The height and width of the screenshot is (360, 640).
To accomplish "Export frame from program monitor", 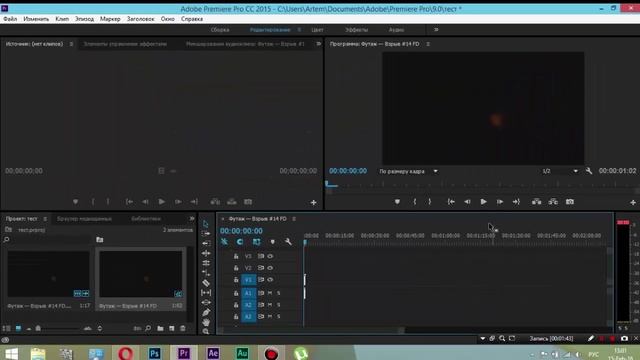I will coord(570,202).
